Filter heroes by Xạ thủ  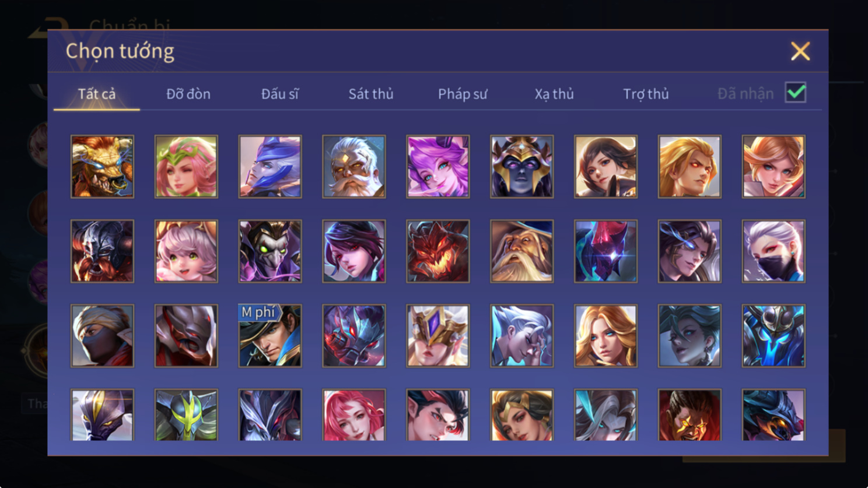point(554,94)
